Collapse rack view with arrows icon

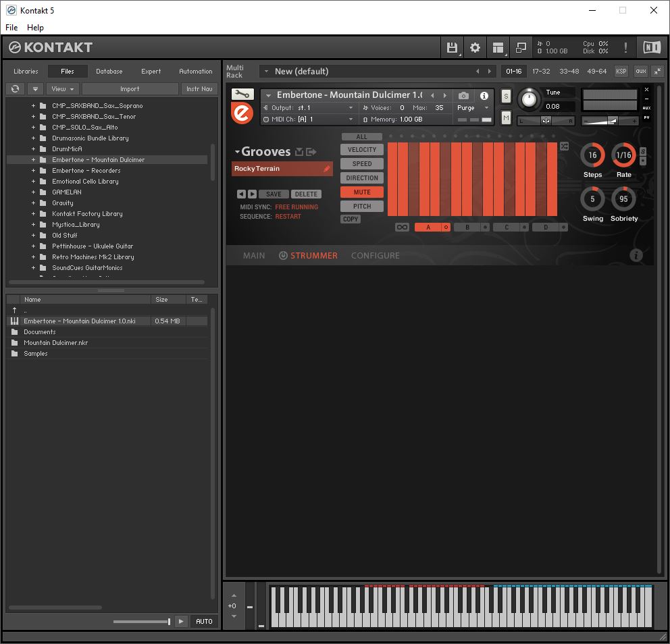(x=658, y=72)
